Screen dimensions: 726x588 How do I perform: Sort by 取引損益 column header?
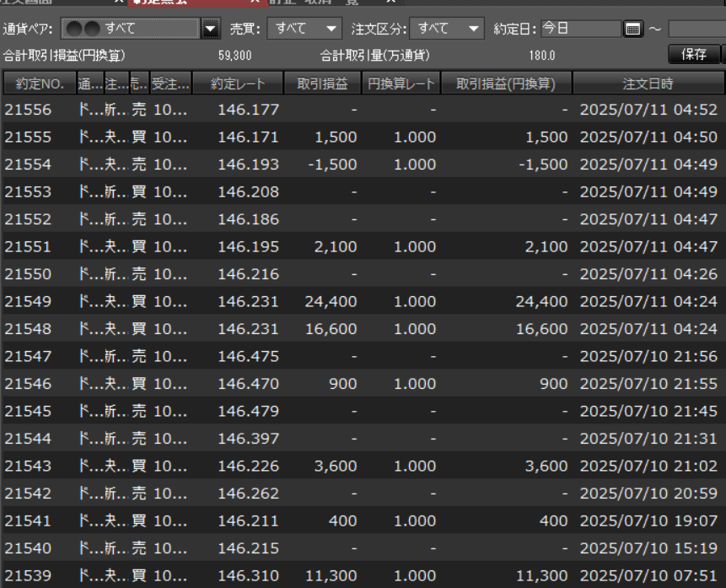click(322, 83)
